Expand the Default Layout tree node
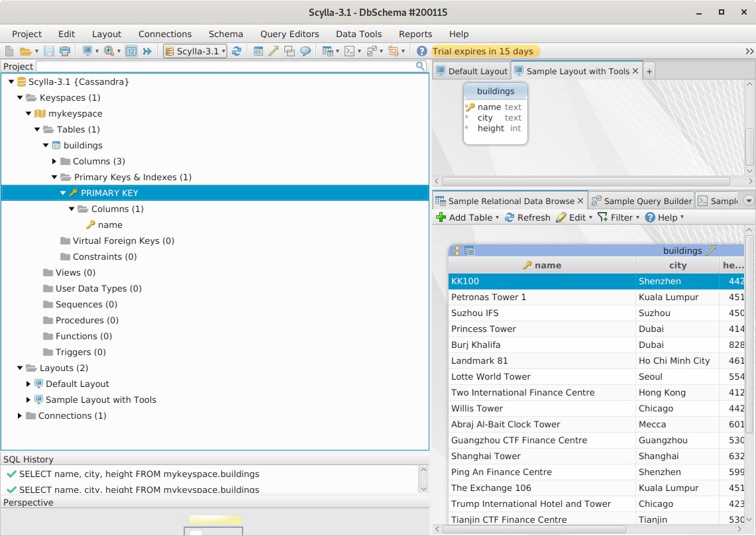Image resolution: width=756 pixels, height=536 pixels. (x=28, y=384)
